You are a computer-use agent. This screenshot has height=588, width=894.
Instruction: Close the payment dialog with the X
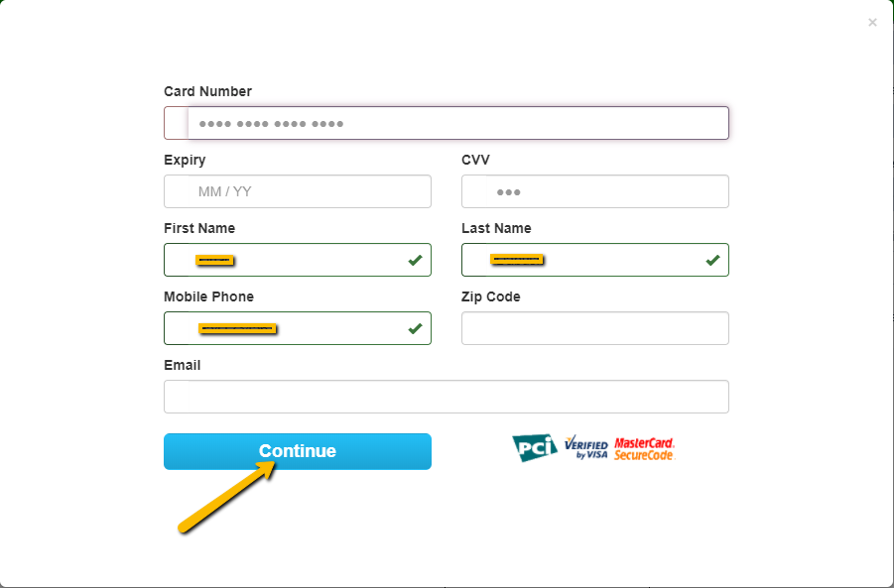click(x=872, y=22)
